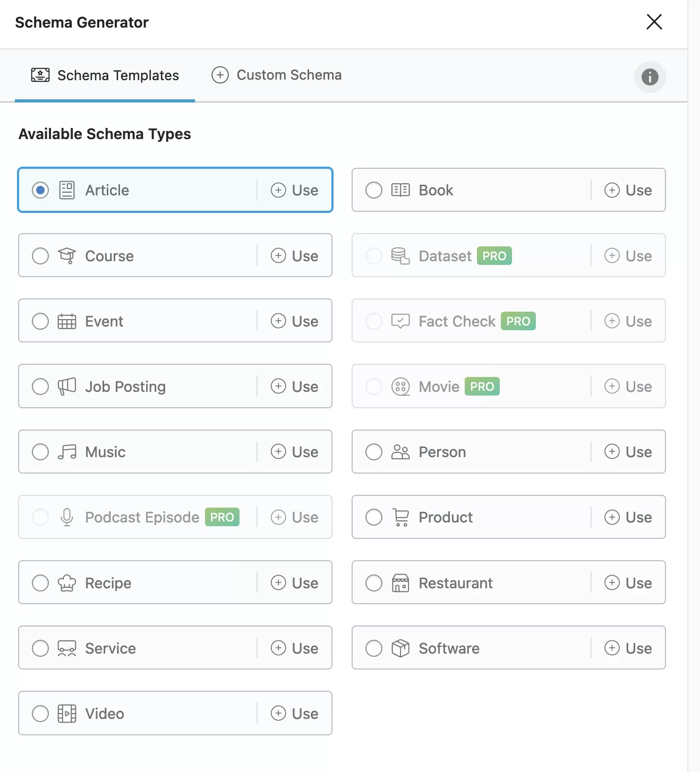The image size is (700, 772).
Task: Click Use for Dataset PRO schema
Action: point(628,256)
